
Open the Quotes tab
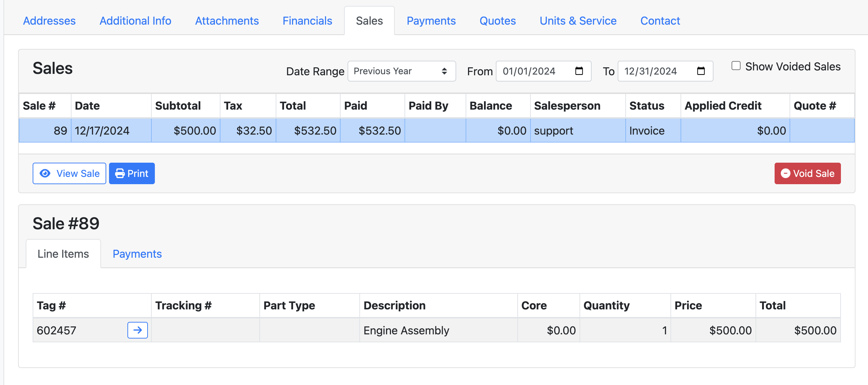click(497, 21)
